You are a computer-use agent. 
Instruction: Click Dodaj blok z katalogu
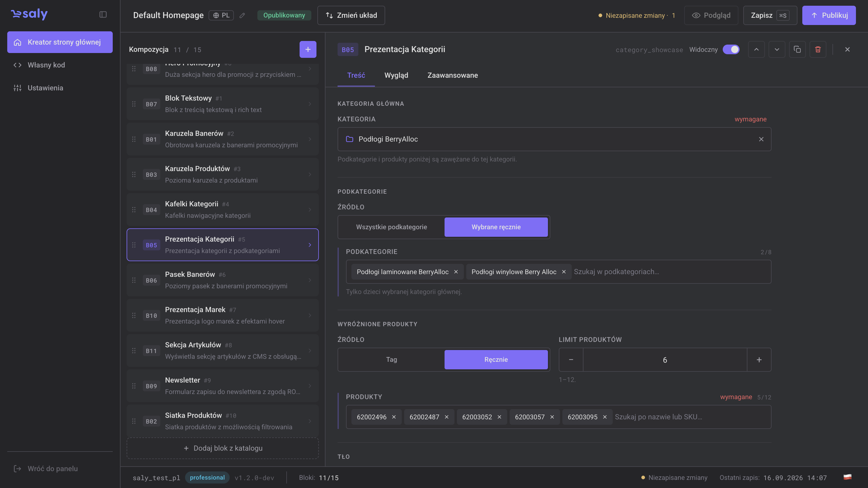223,448
